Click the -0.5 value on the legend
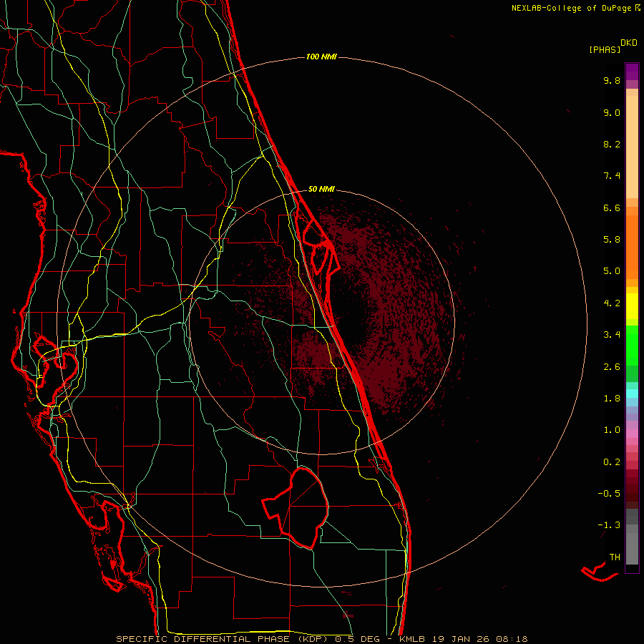Image resolution: width=644 pixels, height=644 pixels. [610, 493]
